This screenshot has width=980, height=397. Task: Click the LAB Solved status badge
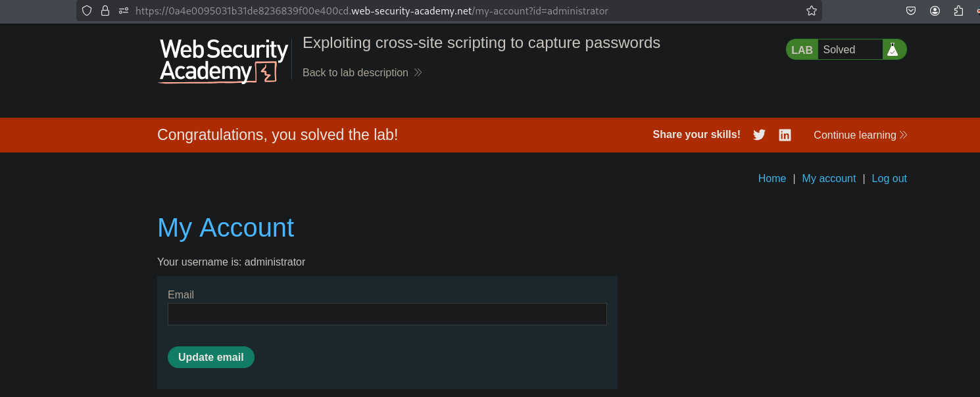point(835,49)
